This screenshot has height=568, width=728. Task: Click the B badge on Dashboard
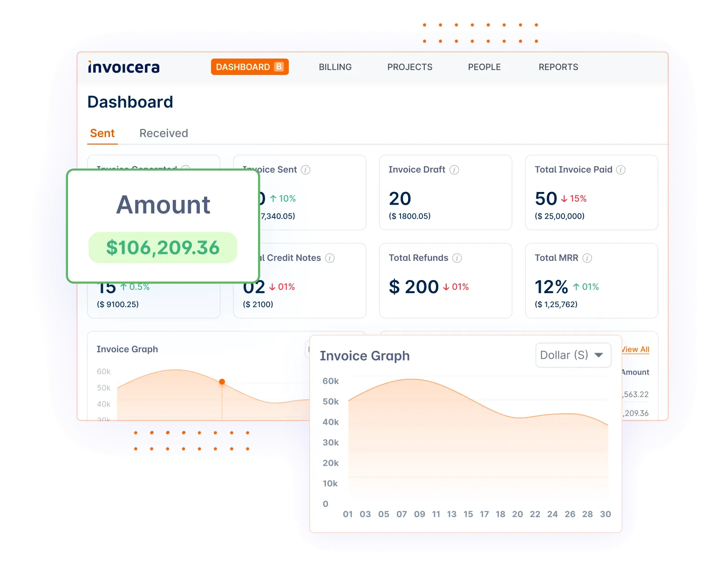[x=279, y=67]
